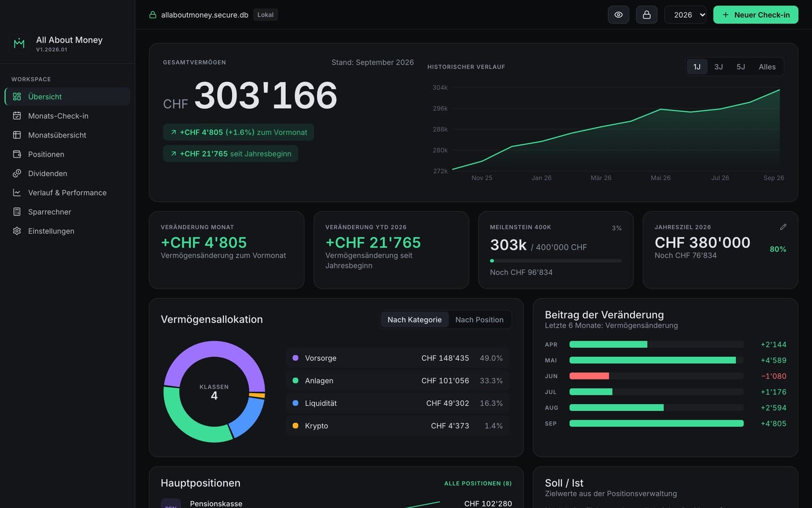Image resolution: width=812 pixels, height=508 pixels.
Task: Click the Anlagen allocation row
Action: pos(398,380)
